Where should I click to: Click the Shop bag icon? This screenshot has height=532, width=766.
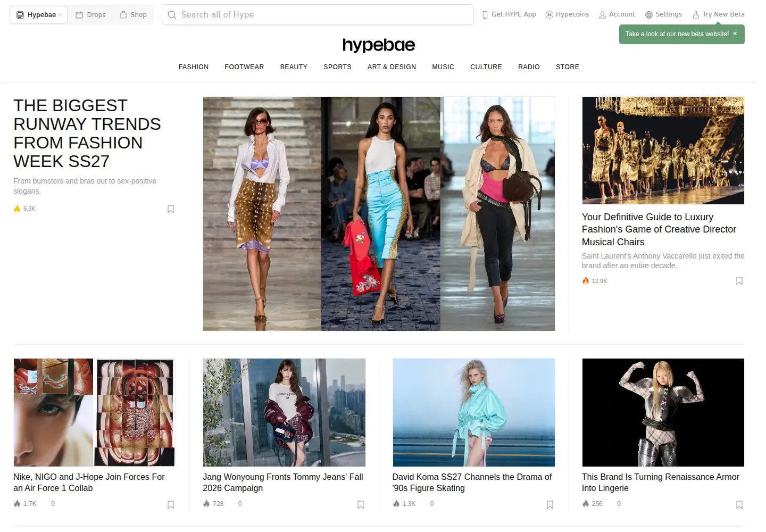click(123, 15)
